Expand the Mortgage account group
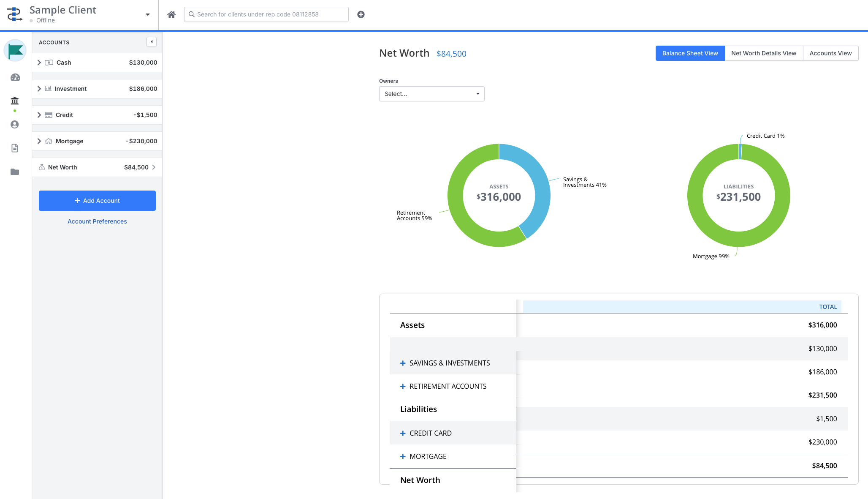Viewport: 868px width, 499px height. coord(39,141)
